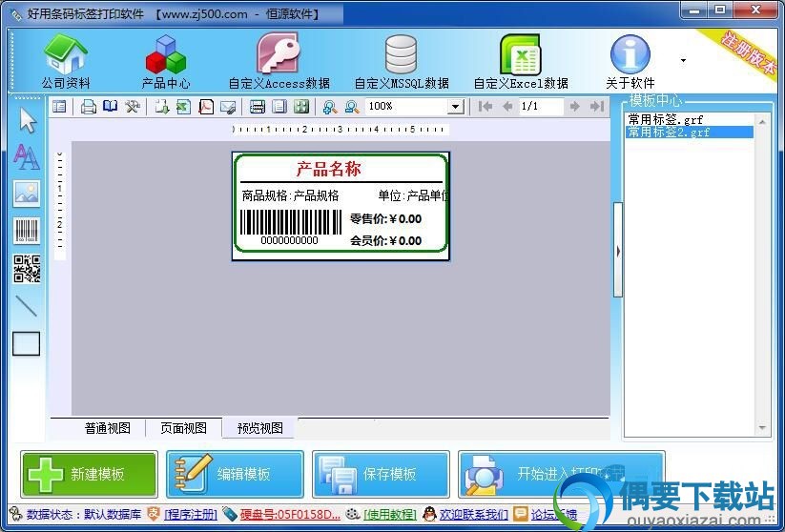The image size is (785, 532).
Task: Click the send by email icon
Action: 228,106
